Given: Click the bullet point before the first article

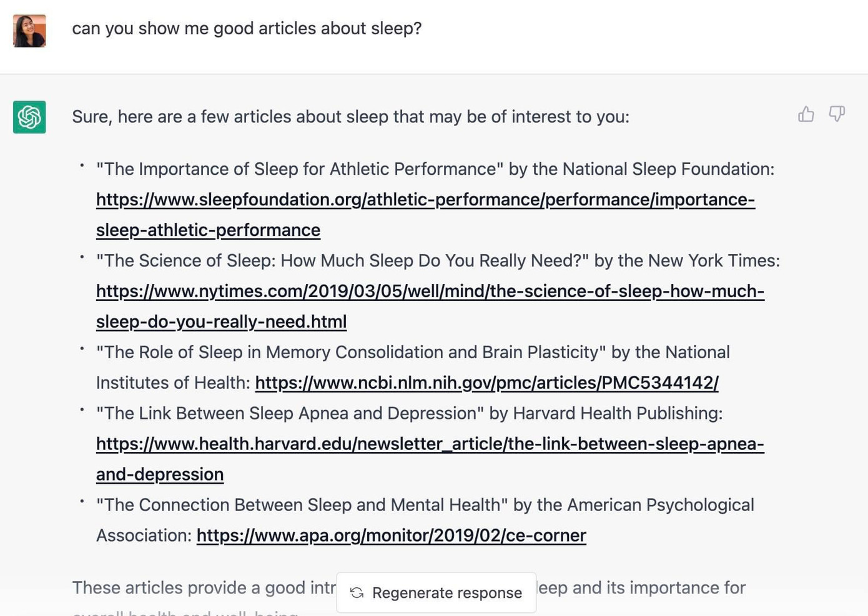Looking at the screenshot, I should (82, 165).
